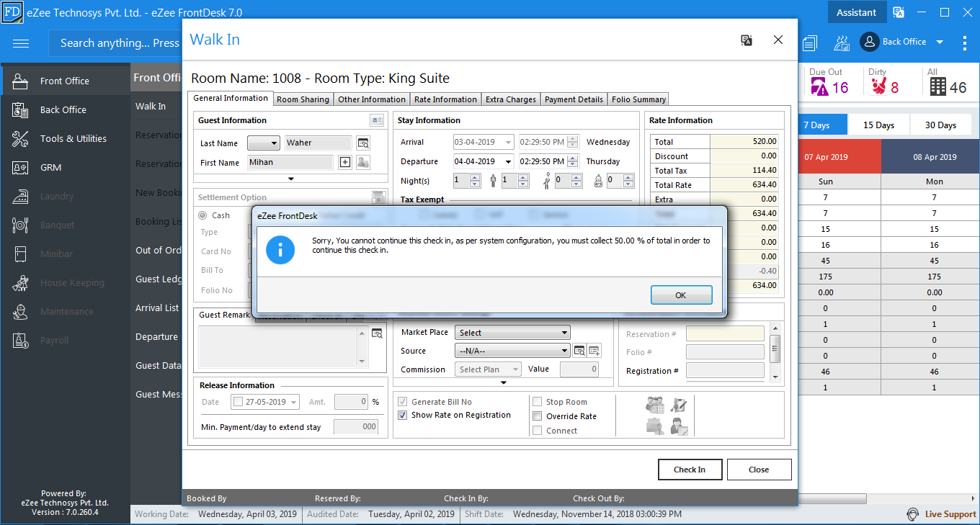Image resolution: width=980 pixels, height=525 pixels.
Task: Toggle Generate Bill No checkbox
Action: [x=402, y=402]
